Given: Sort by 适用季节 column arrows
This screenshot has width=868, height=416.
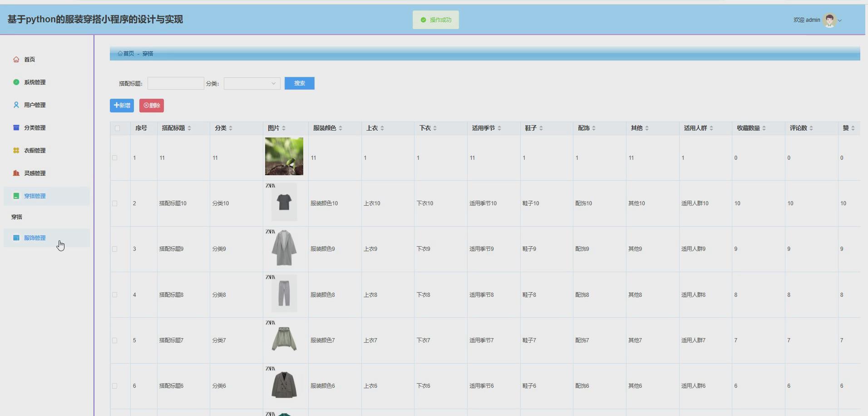Looking at the screenshot, I should pos(499,129).
